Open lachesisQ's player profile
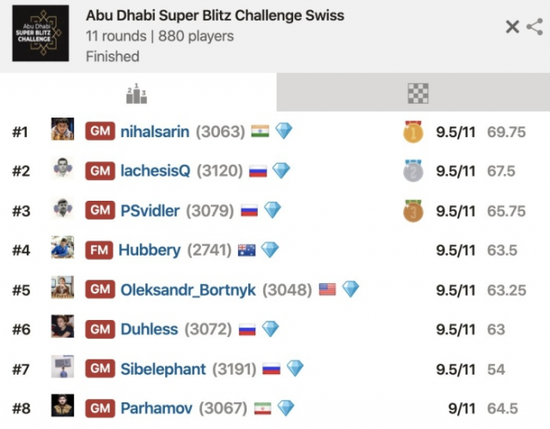Image resolution: width=550 pixels, height=429 pixels. (x=155, y=171)
